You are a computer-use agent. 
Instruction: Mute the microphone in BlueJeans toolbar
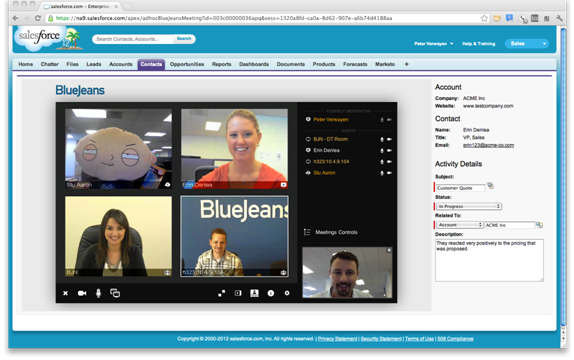click(x=98, y=293)
